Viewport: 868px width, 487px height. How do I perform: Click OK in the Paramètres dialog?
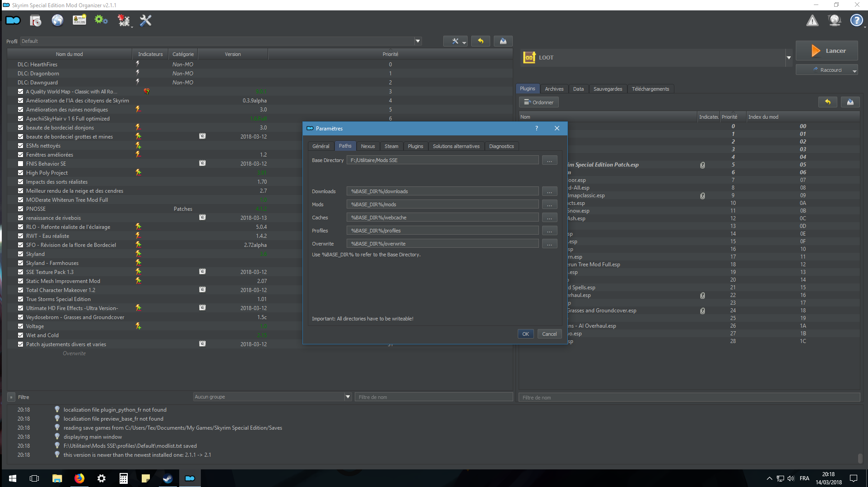click(x=525, y=334)
